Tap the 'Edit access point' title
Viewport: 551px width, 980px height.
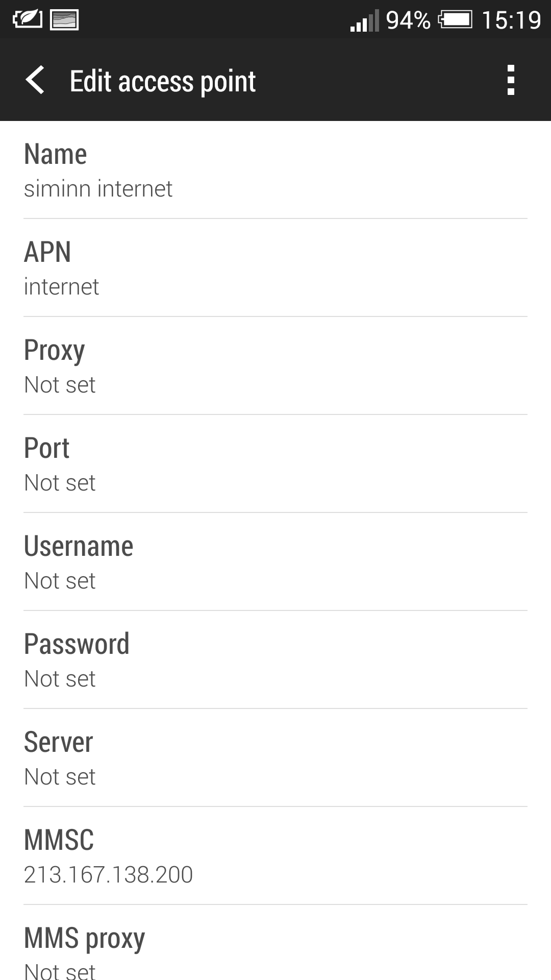point(162,81)
